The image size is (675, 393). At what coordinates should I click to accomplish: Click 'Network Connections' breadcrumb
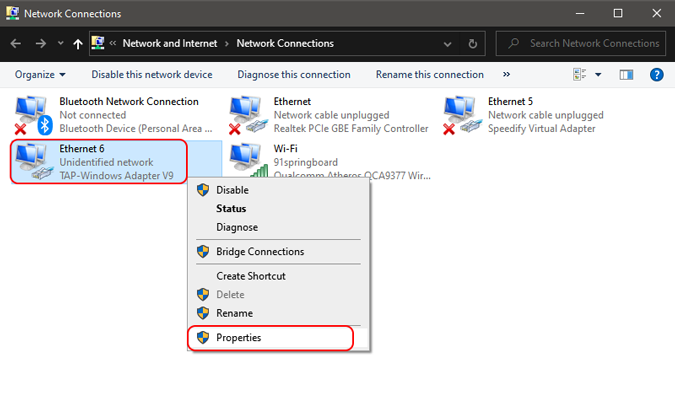(x=285, y=43)
